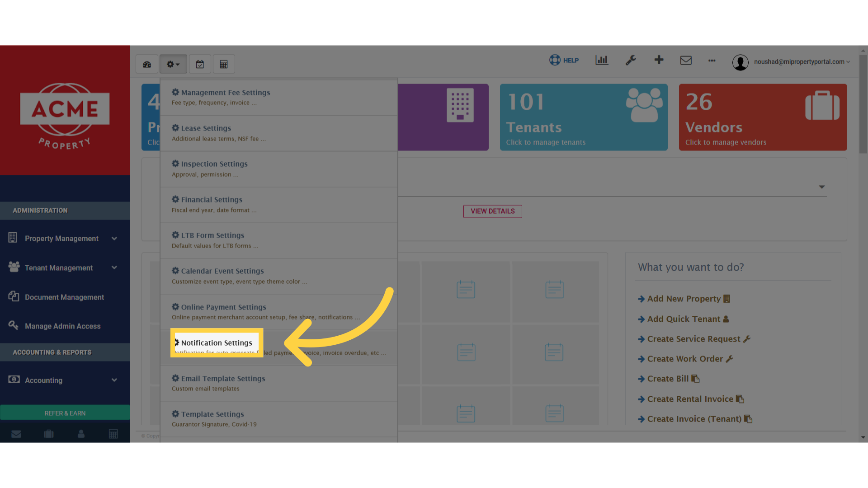Expand Tenant Management sidebar menu
868x488 pixels.
[65, 267]
